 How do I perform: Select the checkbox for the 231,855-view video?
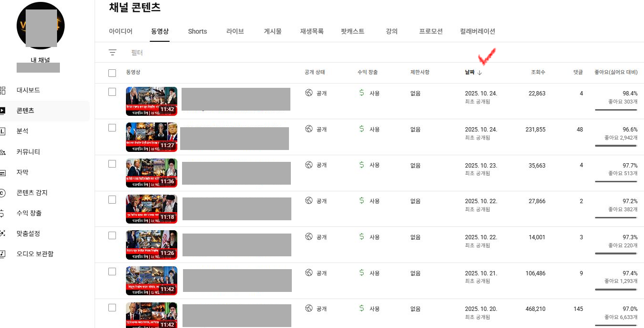coord(112,128)
